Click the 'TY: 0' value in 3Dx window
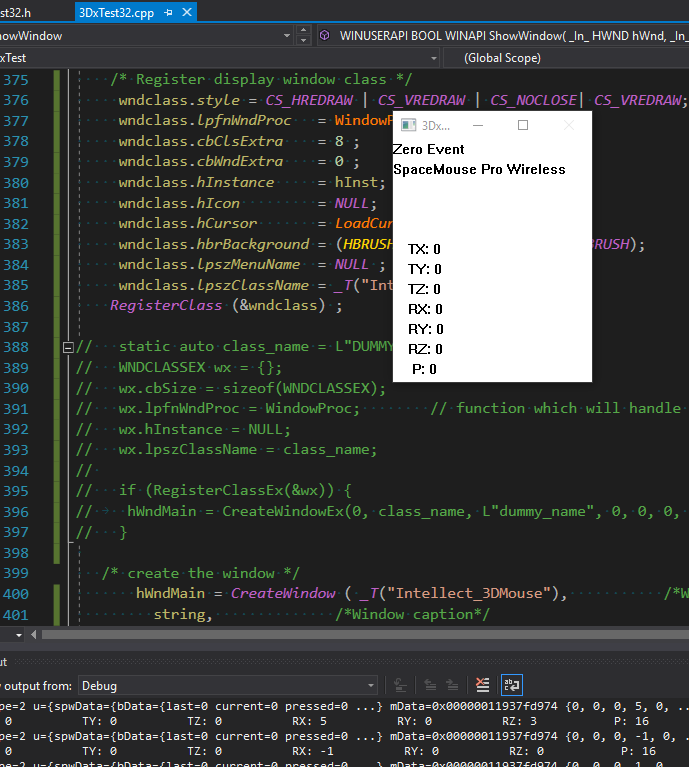689x767 pixels. point(424,269)
